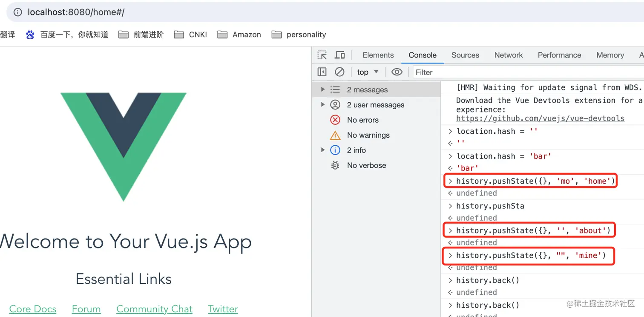Open the top JavaScript context dropdown
Screen dimensions: 644x317
(368, 72)
